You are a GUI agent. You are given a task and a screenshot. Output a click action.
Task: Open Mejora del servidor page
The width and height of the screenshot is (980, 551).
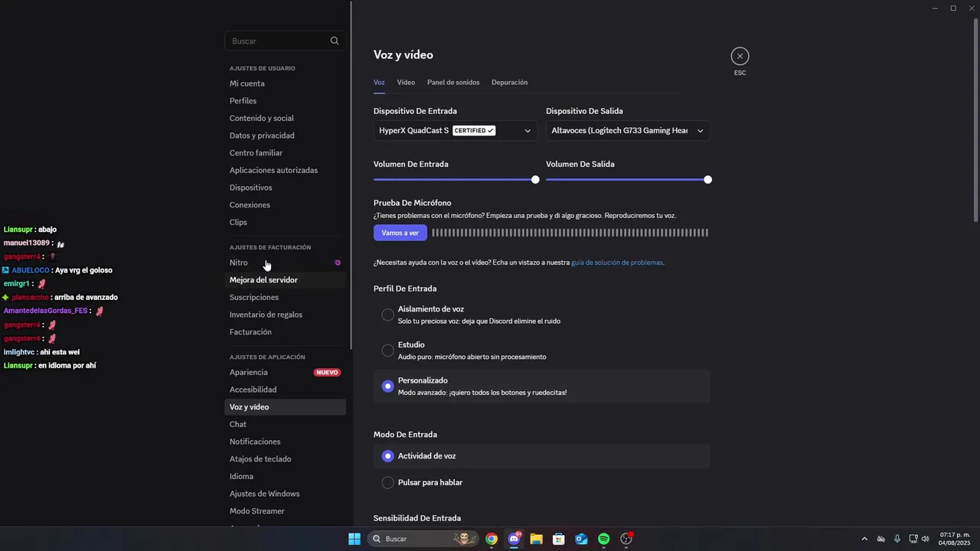click(285, 280)
